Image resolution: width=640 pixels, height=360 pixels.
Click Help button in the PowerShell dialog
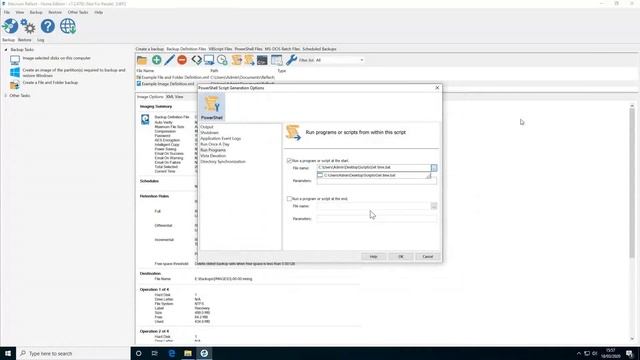click(373, 256)
